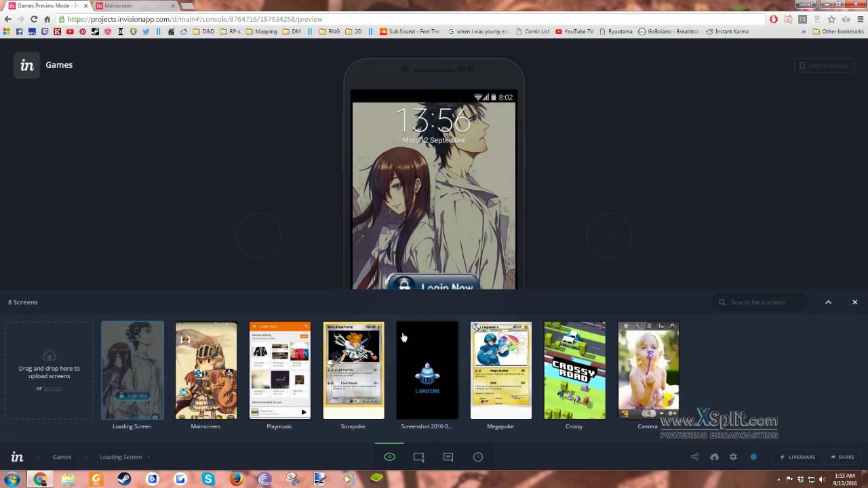This screenshot has width=868, height=488.
Task: Open the DM bookmarks folder
Action: pos(292,31)
